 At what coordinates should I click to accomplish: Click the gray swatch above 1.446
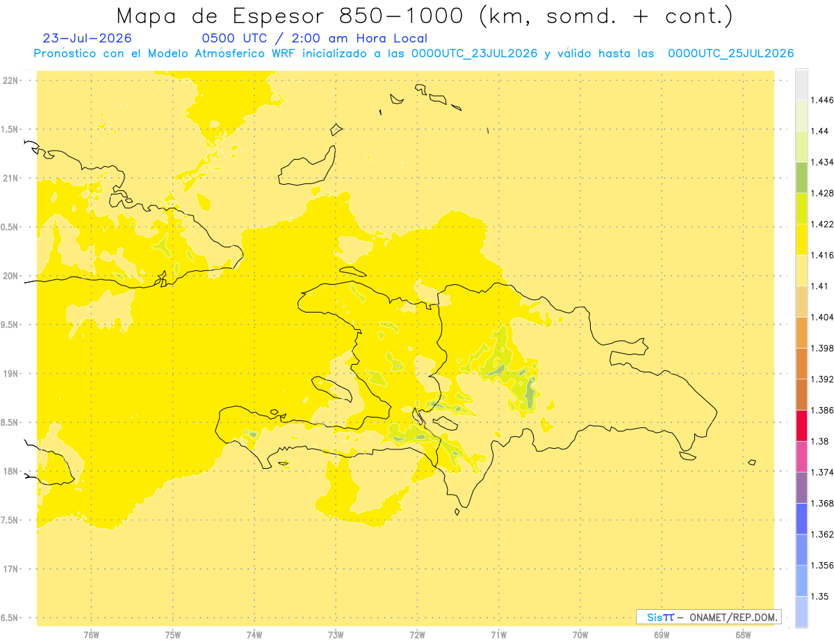(801, 85)
